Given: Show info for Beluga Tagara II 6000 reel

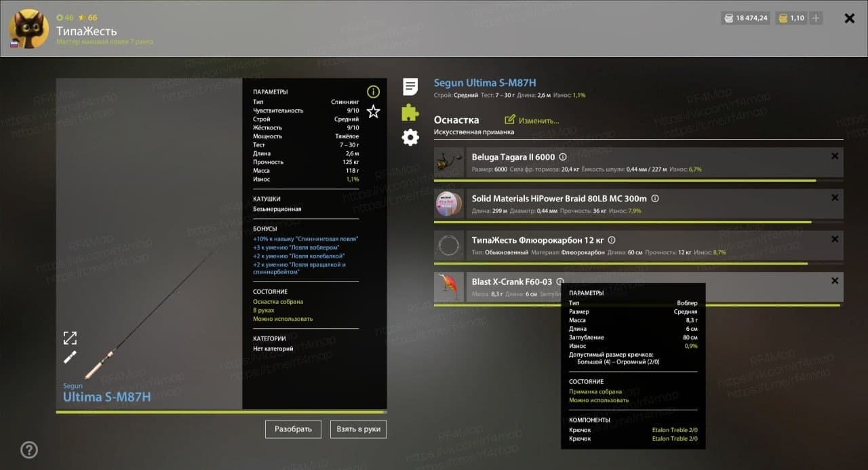Looking at the screenshot, I should pyautogui.click(x=562, y=157).
